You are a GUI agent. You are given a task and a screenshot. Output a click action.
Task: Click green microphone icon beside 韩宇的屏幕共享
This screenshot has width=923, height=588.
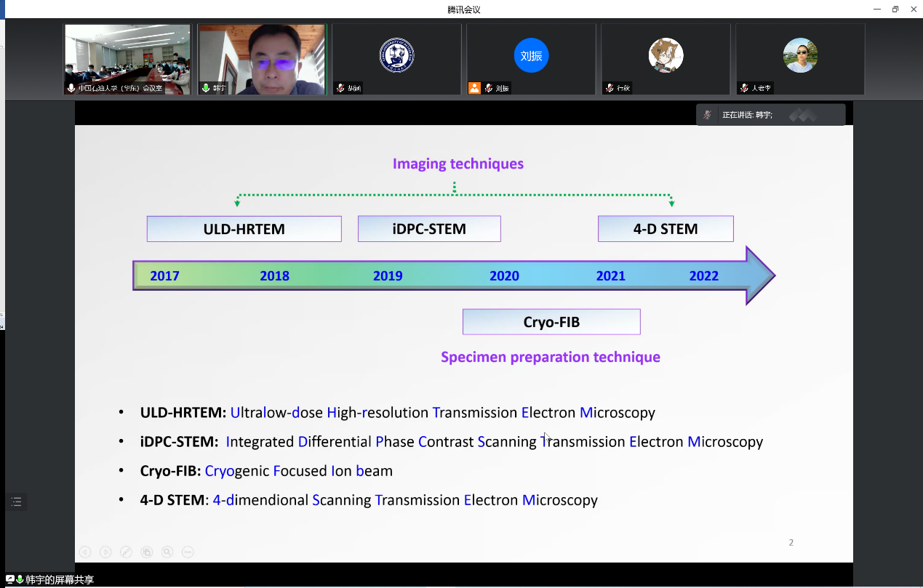pyautogui.click(x=20, y=579)
